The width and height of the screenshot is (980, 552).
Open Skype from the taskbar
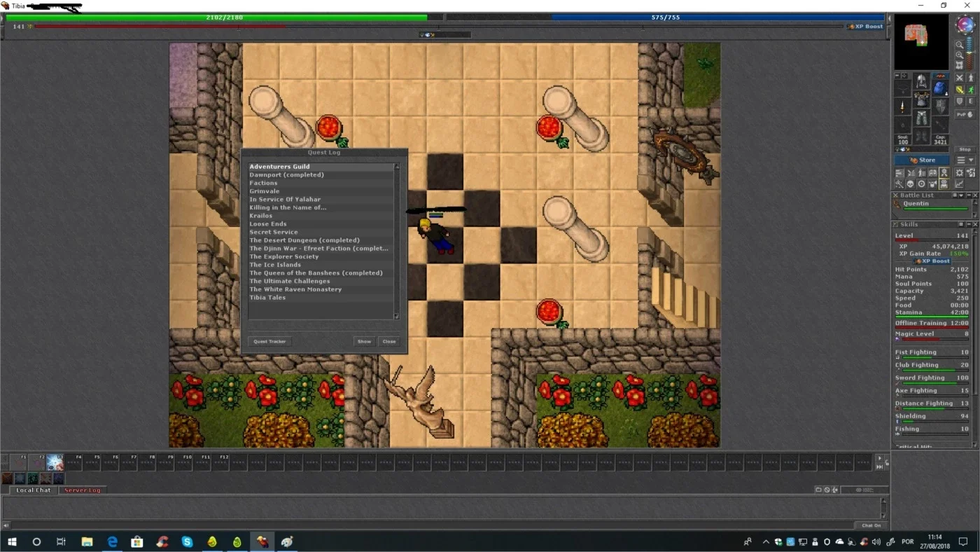[187, 541]
